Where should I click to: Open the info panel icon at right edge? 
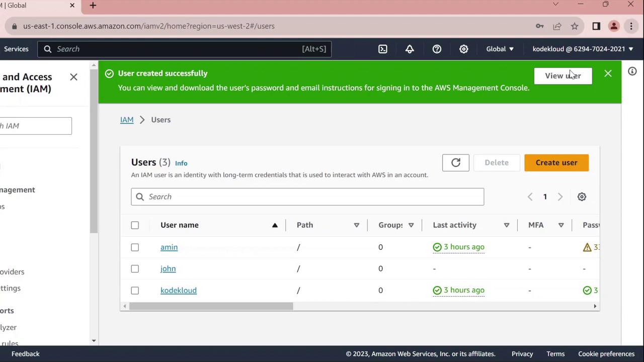click(x=632, y=71)
